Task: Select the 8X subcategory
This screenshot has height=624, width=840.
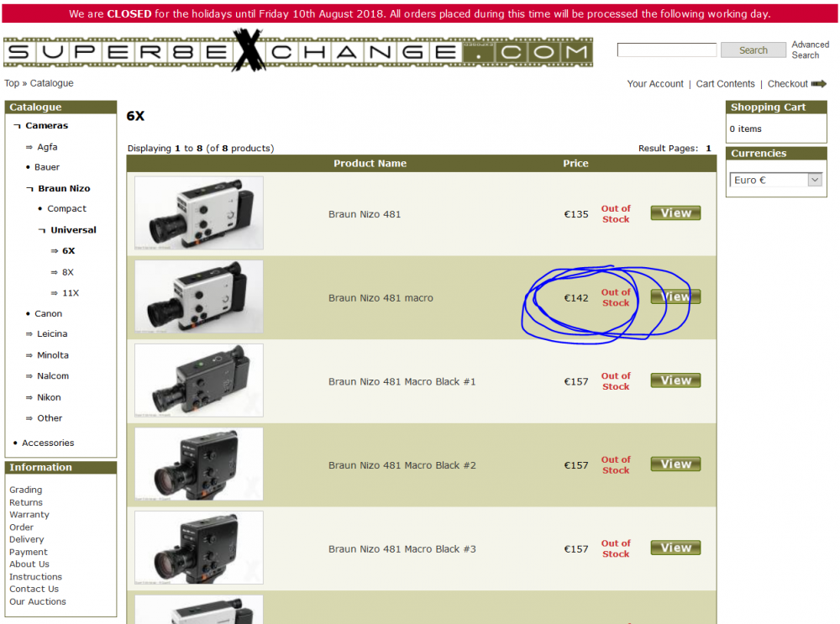Action: (x=67, y=272)
